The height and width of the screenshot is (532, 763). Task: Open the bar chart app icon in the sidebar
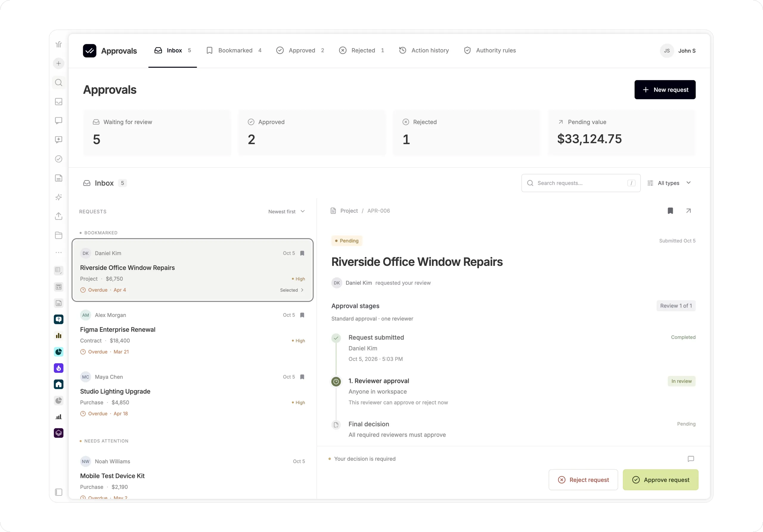click(x=58, y=336)
